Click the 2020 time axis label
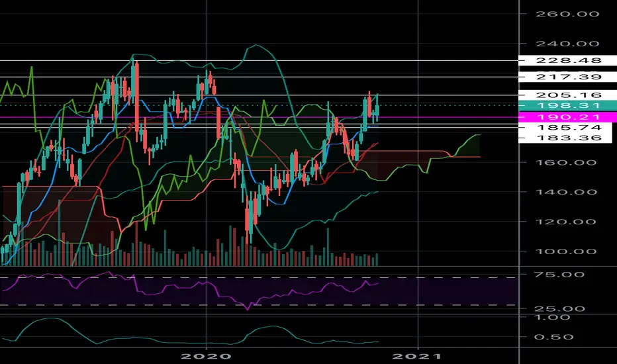The height and width of the screenshot is (364, 617). coord(206,357)
